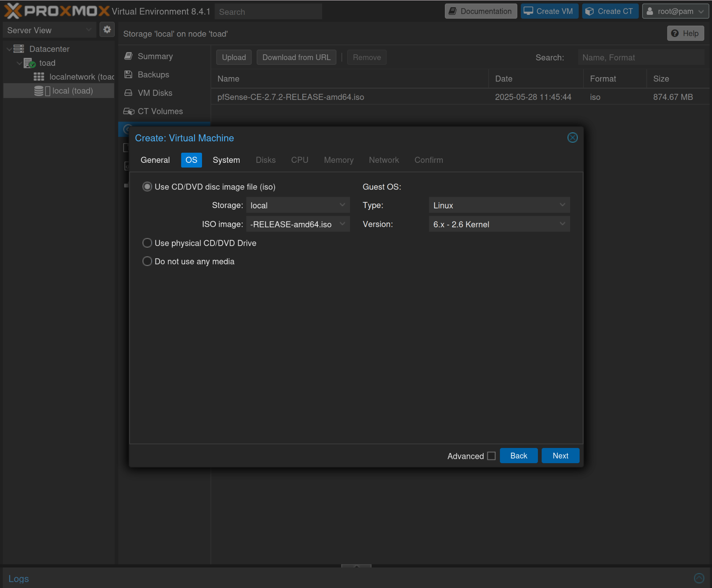Click the top Search field

pyautogui.click(x=268, y=12)
